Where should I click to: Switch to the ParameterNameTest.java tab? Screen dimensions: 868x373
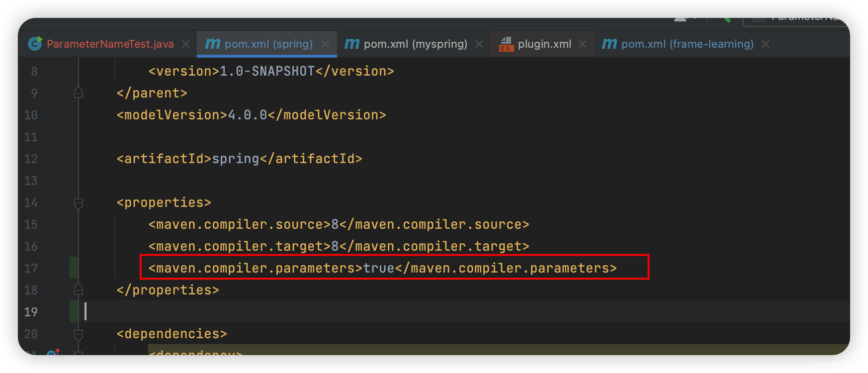tap(110, 44)
